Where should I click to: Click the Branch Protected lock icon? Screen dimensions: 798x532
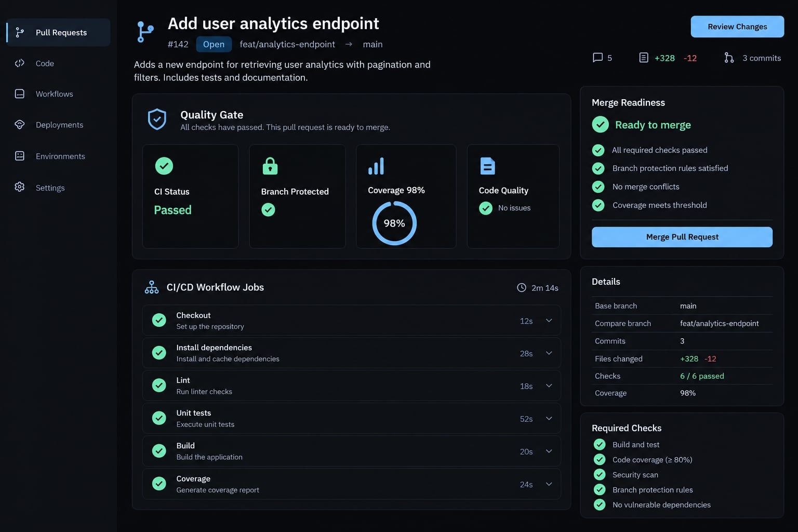tap(270, 166)
